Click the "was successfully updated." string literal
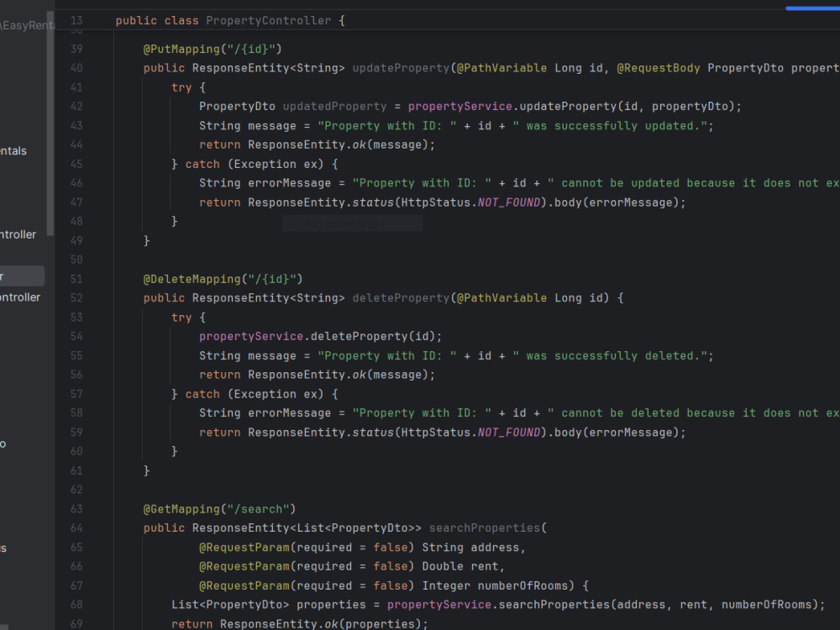The width and height of the screenshot is (840, 630). tap(610, 126)
